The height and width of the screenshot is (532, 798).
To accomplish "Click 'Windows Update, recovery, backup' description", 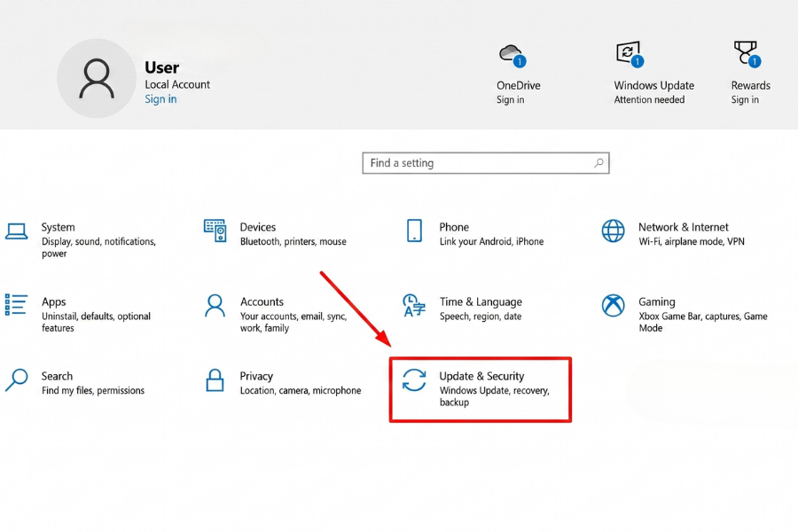I will [x=494, y=396].
